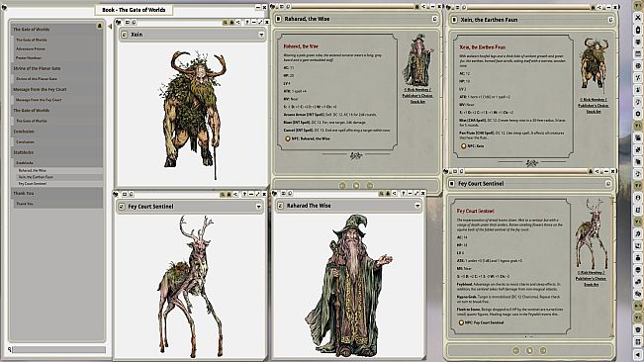Open Xein, the Earthen Faun page in index
This screenshot has height=362, width=644.
coord(36,177)
